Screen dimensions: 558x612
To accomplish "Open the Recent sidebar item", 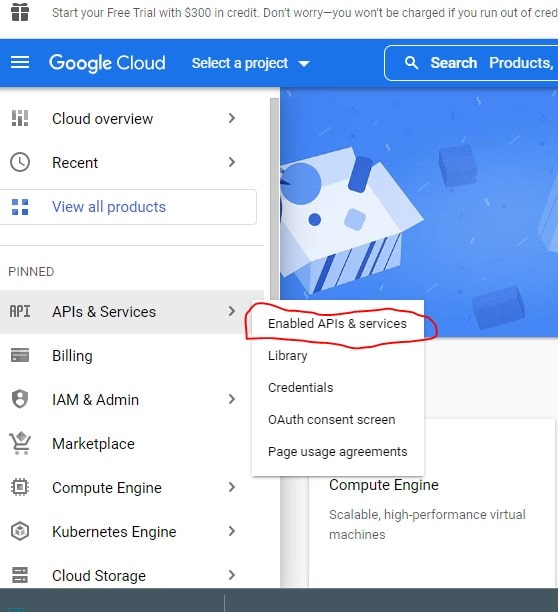I will pos(132,162).
